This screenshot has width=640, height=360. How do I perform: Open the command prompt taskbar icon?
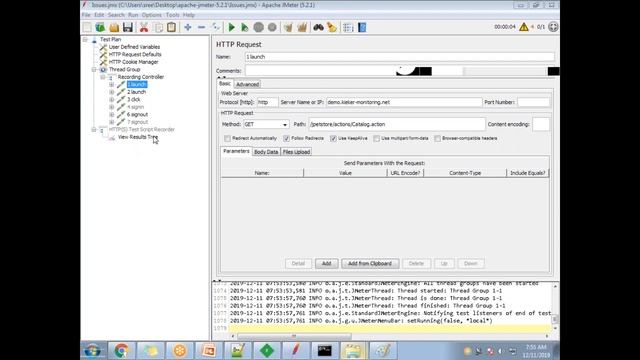pos(324,350)
